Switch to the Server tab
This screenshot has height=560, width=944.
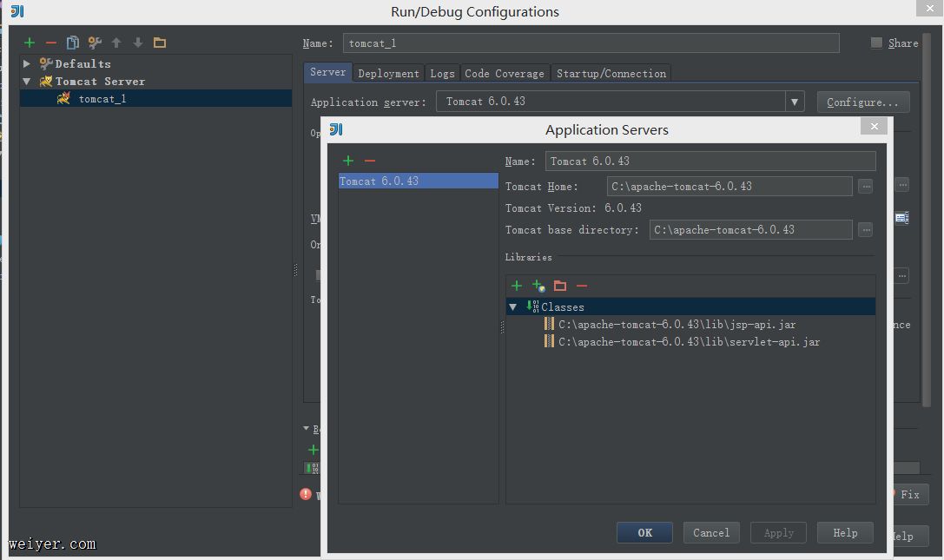tap(327, 72)
